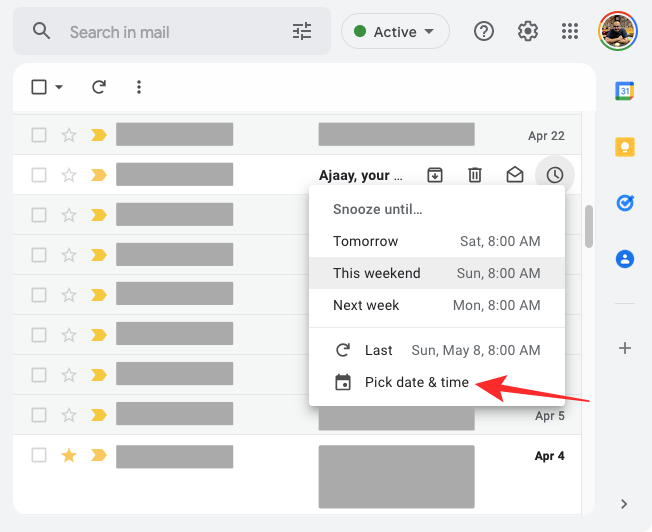Open Google Tasks in the side panel
Image resolution: width=652 pixels, height=532 pixels.
(625, 203)
